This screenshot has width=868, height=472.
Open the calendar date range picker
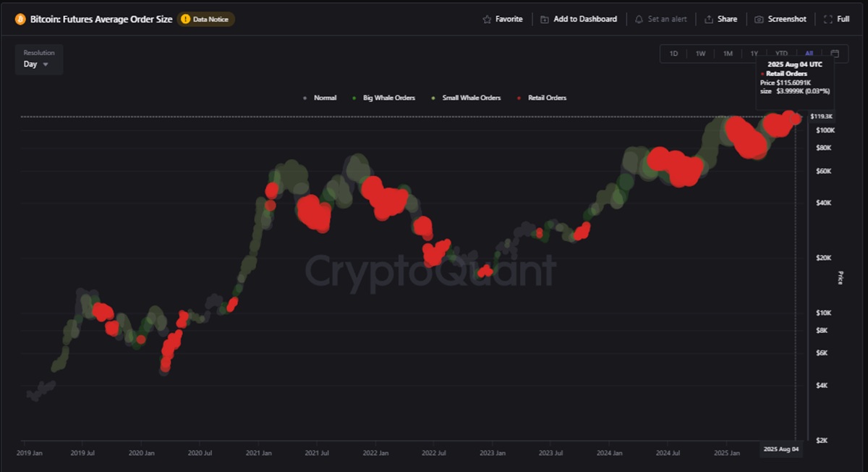[x=835, y=54]
